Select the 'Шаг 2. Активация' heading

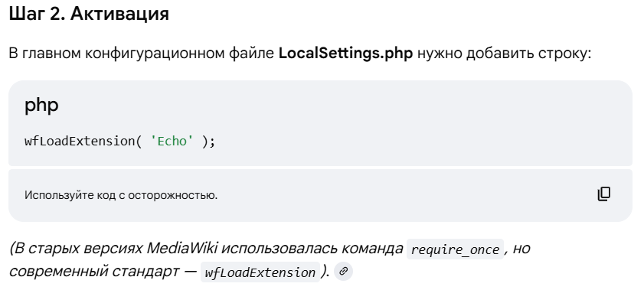tap(89, 14)
